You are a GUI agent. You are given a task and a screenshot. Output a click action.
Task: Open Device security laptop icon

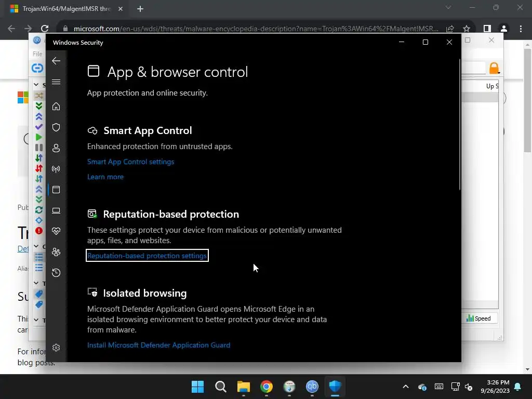(56, 210)
